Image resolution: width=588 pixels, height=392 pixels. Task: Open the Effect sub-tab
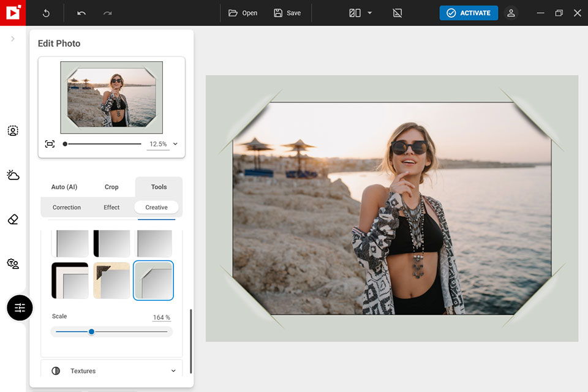111,207
